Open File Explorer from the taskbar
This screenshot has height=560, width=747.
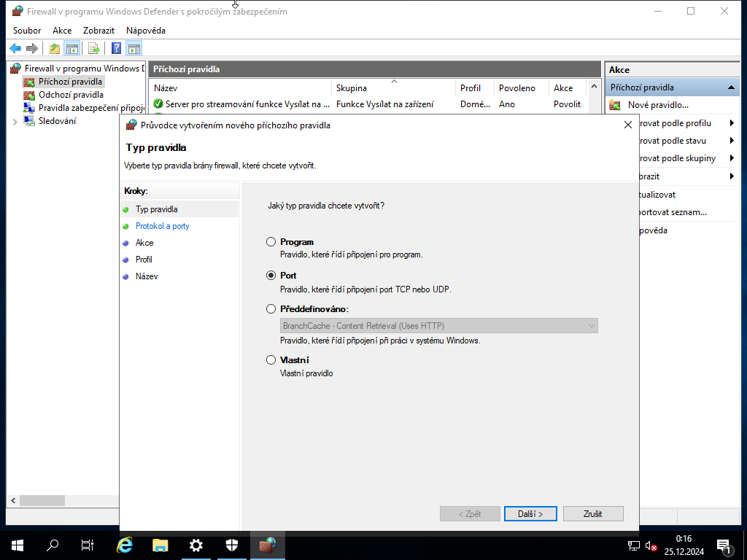(x=160, y=545)
